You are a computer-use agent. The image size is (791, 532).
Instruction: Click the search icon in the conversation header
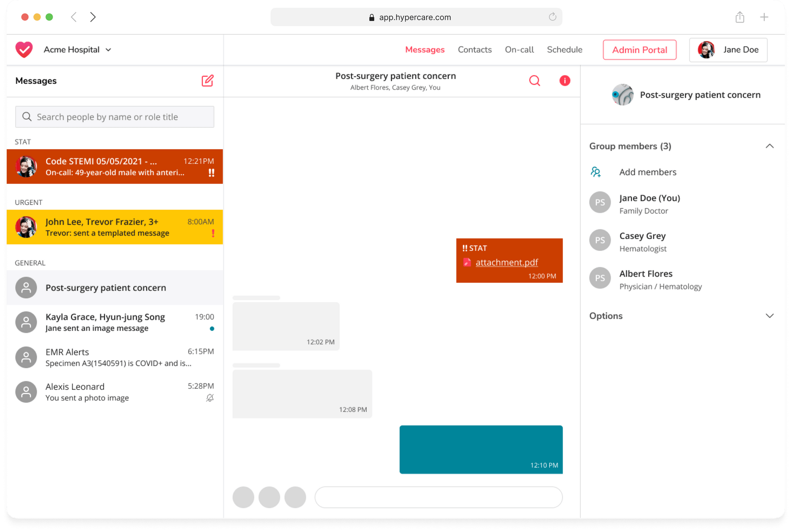pyautogui.click(x=535, y=81)
